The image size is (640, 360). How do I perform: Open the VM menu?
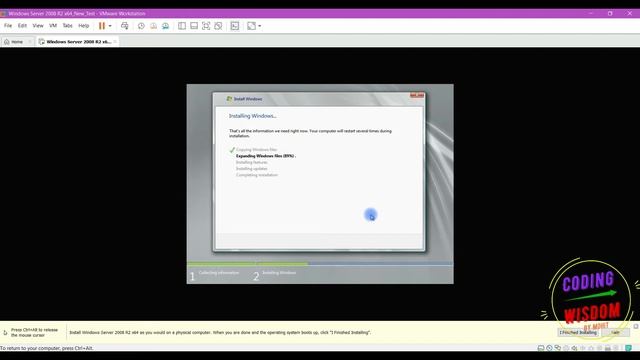(53, 26)
